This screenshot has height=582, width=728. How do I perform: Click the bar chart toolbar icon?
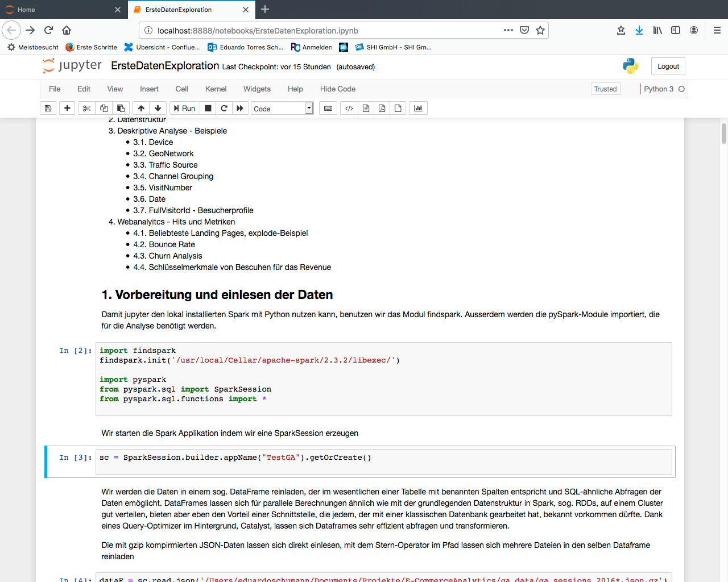(418, 109)
